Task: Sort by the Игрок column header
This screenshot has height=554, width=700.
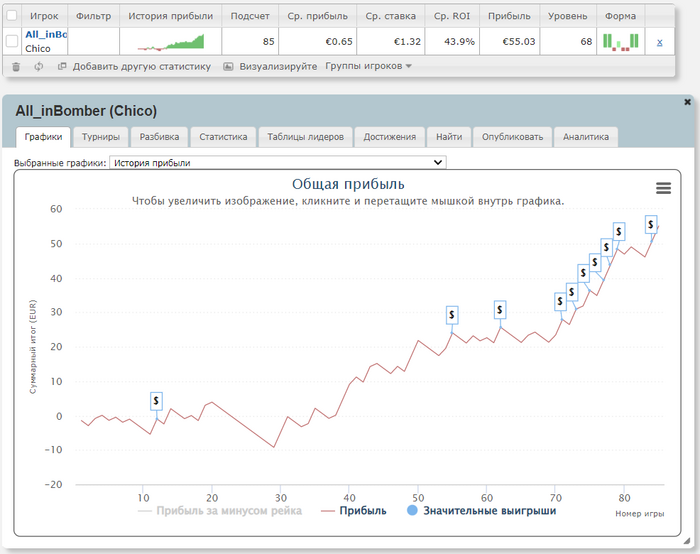Action: (x=44, y=16)
